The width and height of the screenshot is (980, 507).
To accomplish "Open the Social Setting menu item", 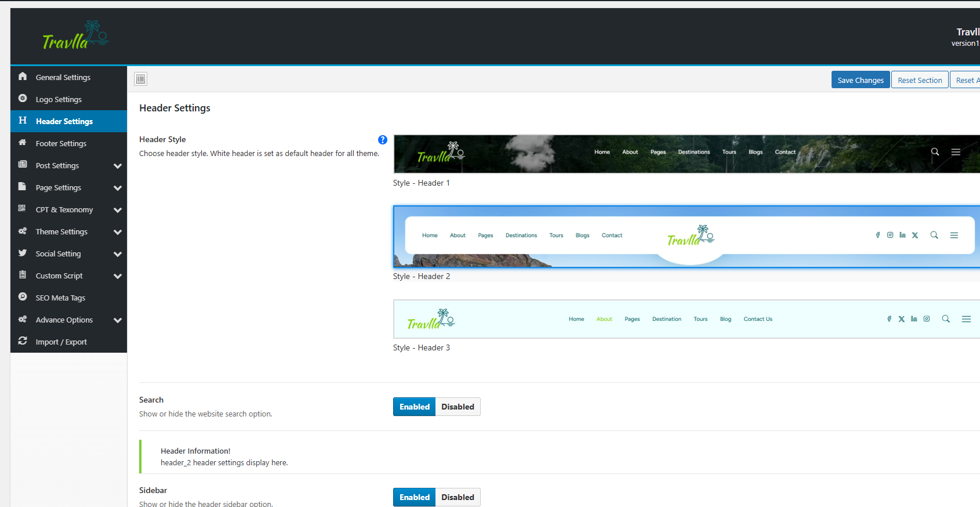I will pyautogui.click(x=58, y=253).
